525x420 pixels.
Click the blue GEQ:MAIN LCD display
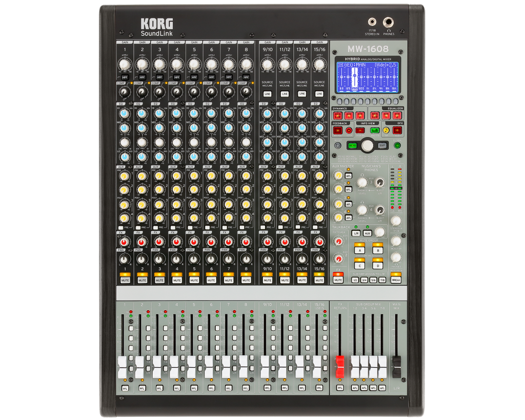pos(368,77)
